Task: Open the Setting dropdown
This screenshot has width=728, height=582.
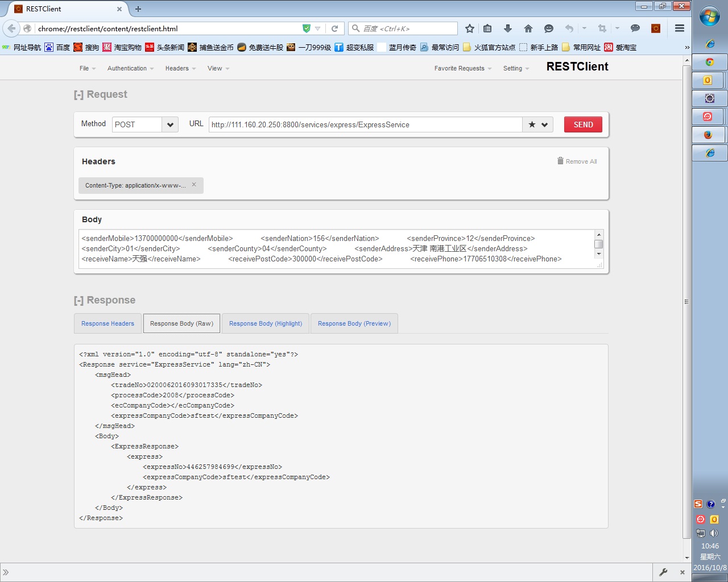Action: tap(516, 68)
